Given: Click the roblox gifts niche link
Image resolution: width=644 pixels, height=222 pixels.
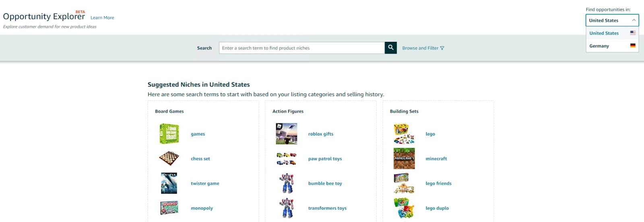Looking at the screenshot, I should (320, 134).
